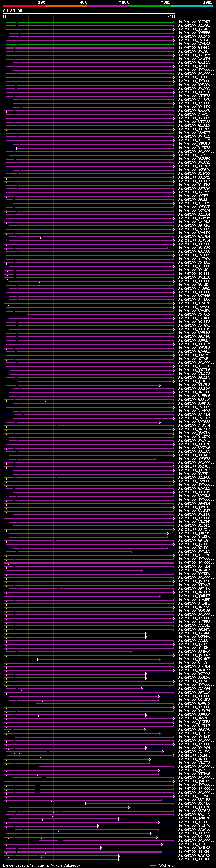This screenshot has height=868, width=216.
Task: Open hit UniRef100_A9S673
Action: (194, 459)
